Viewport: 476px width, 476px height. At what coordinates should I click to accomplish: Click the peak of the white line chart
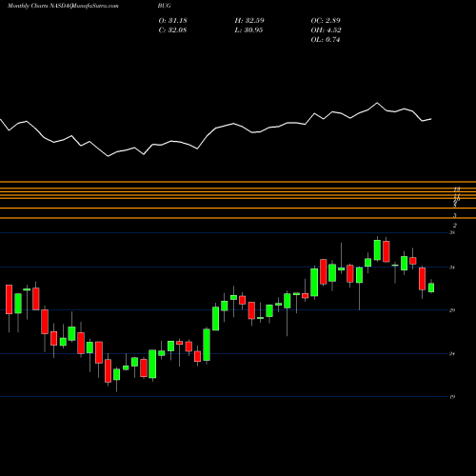pos(377,103)
